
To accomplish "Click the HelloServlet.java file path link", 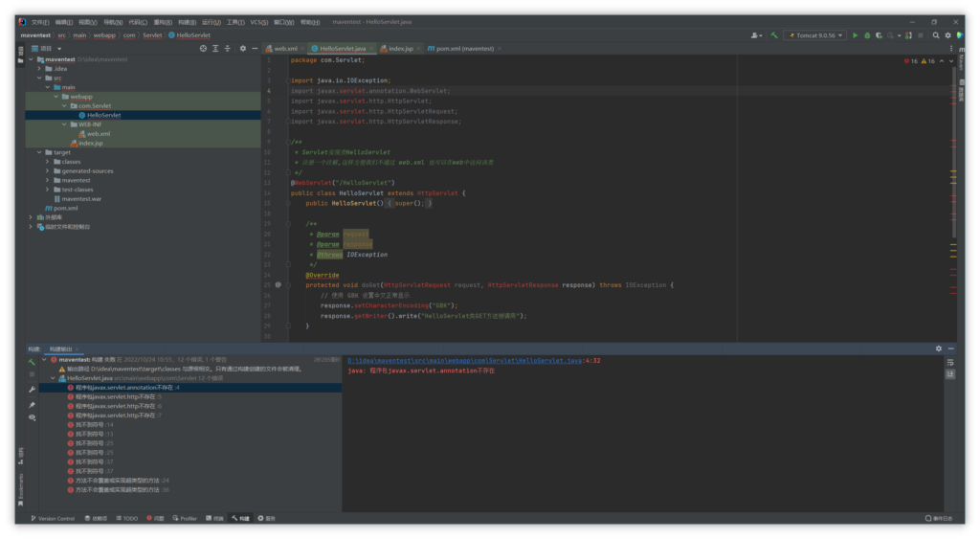I will click(x=464, y=361).
